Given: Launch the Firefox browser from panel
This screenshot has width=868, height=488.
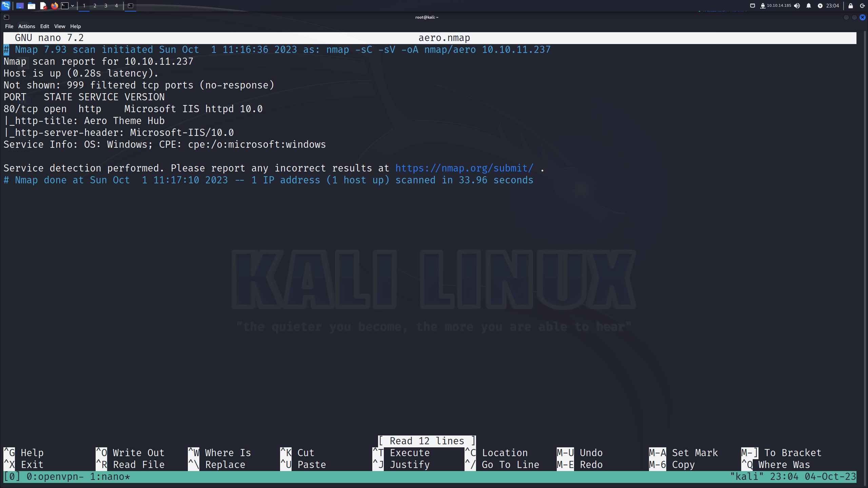Looking at the screenshot, I should [x=54, y=6].
